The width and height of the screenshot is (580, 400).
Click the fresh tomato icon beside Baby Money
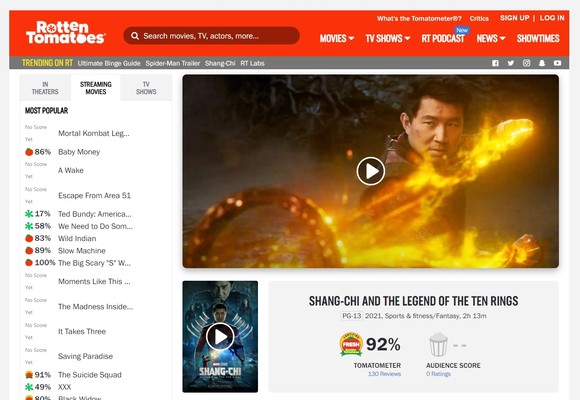point(29,152)
